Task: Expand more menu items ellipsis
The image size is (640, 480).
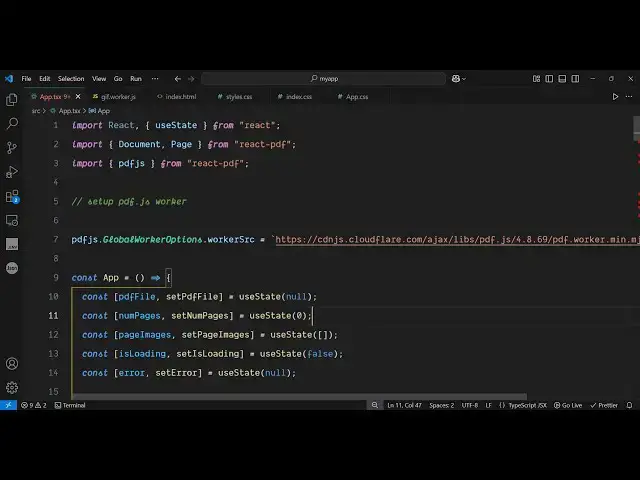Action: coord(155,79)
